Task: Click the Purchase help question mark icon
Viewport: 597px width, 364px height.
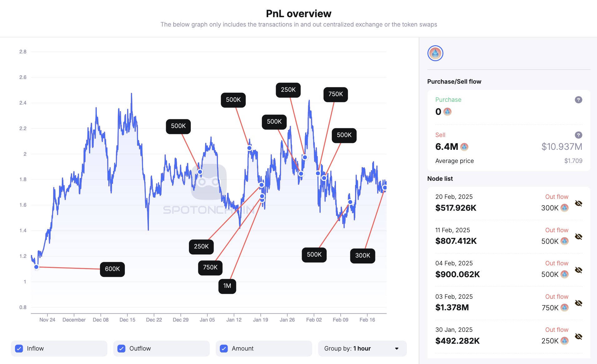Action: tap(578, 100)
